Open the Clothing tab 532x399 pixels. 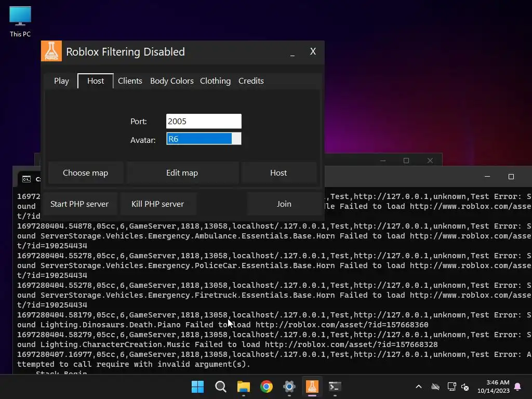click(x=215, y=81)
